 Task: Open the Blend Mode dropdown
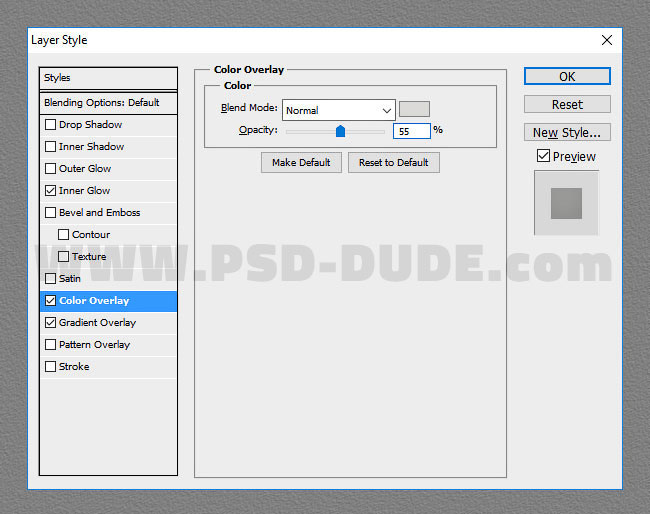click(x=339, y=110)
